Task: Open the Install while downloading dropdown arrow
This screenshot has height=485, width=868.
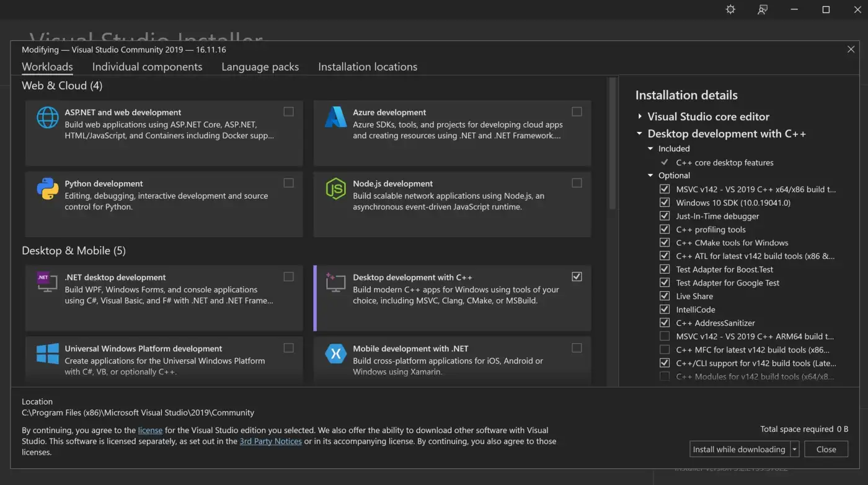Action: tap(795, 450)
